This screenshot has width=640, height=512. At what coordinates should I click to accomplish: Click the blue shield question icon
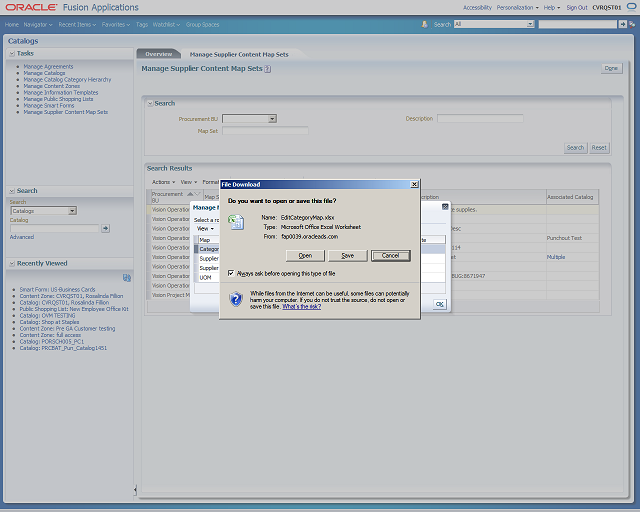coord(236,299)
